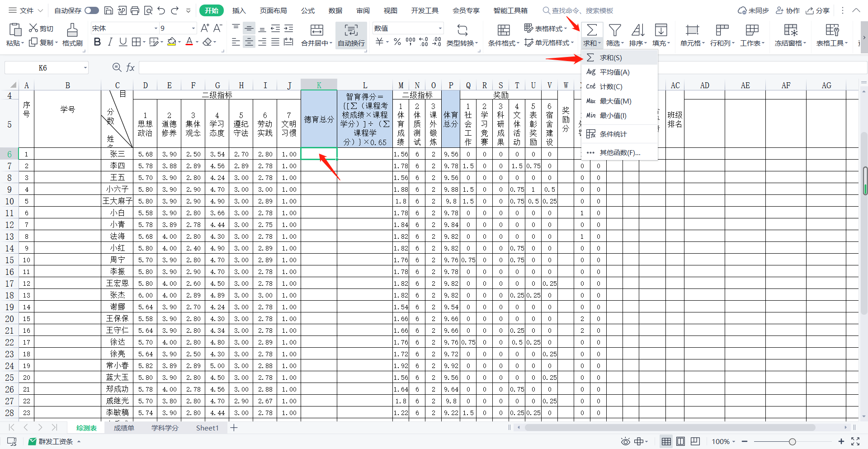
Task: Click the horizontal scrollbar at bottom
Action: tap(669, 427)
